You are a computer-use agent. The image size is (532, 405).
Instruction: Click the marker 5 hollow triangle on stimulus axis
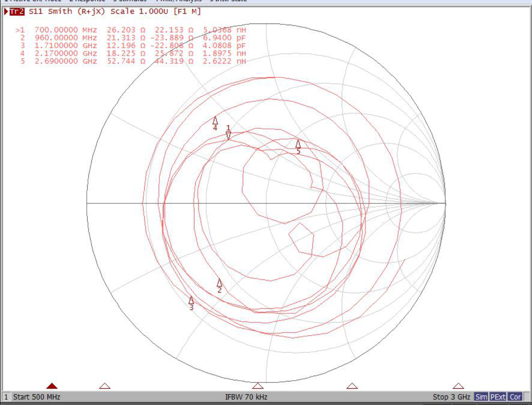458,386
